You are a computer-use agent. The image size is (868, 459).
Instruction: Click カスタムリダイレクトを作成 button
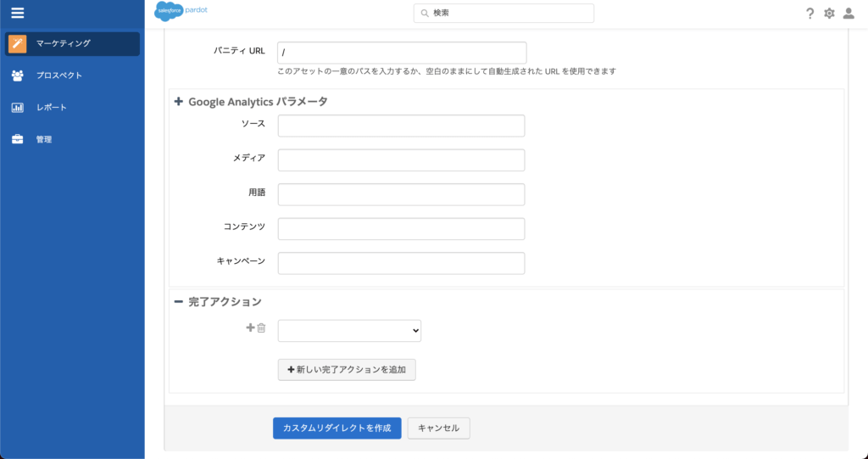tap(337, 428)
